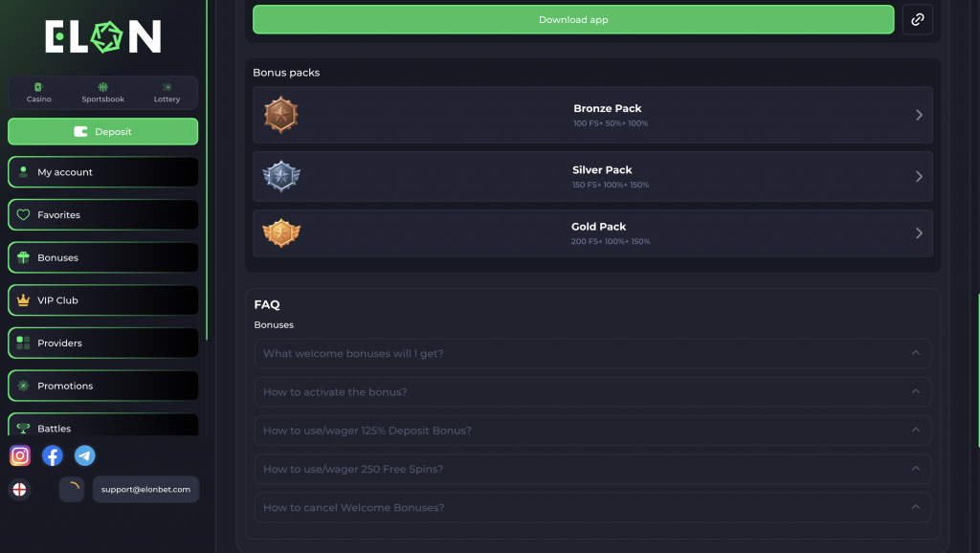Expand the "How to activate the bonus?" question

point(592,392)
